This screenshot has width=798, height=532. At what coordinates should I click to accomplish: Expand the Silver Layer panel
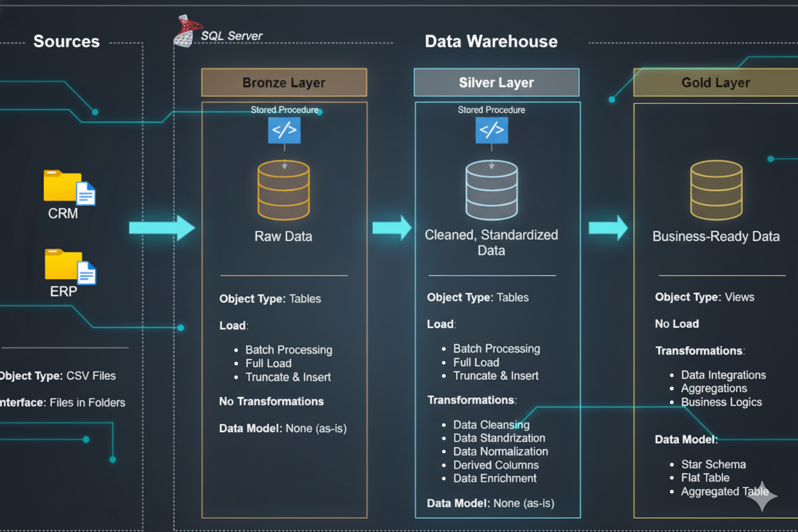(496, 82)
